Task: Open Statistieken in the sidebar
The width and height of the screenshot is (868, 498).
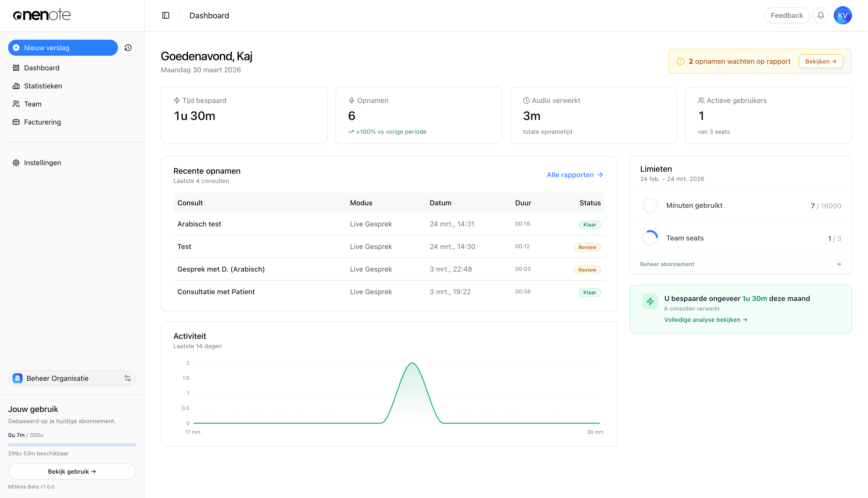Action: coord(43,86)
